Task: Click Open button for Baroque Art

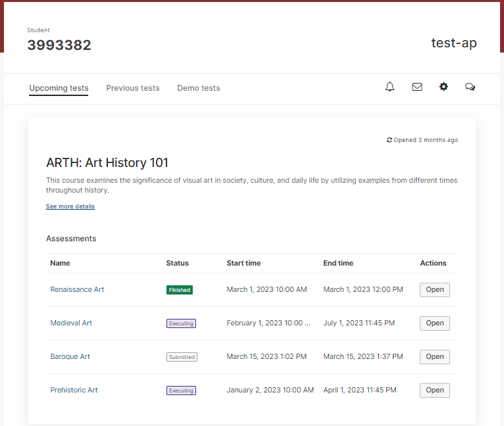Action: click(434, 357)
